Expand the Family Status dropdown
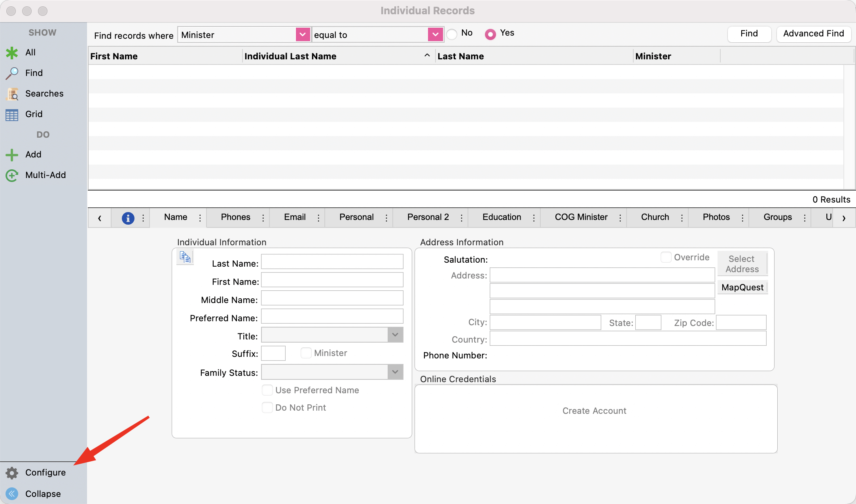Viewport: 856px width, 504px height. [395, 372]
